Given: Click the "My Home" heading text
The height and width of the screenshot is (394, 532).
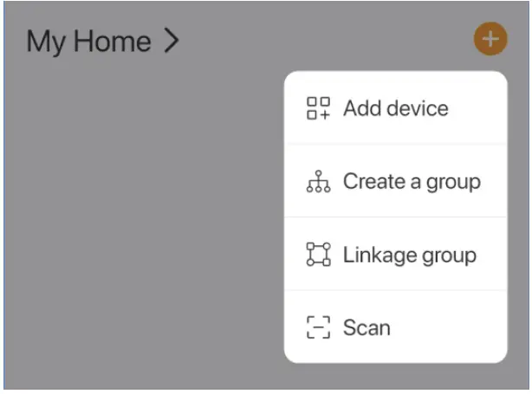Looking at the screenshot, I should (x=88, y=41).
